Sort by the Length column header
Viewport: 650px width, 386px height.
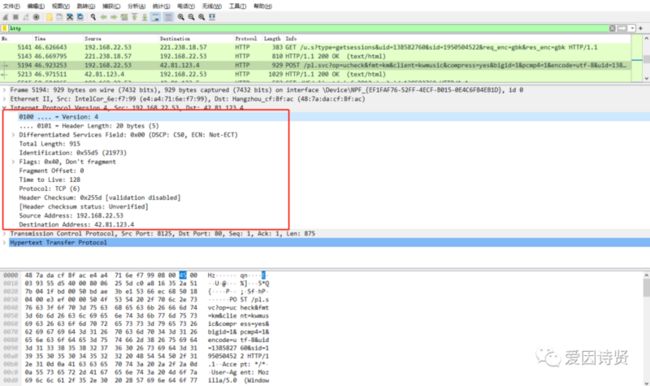272,39
